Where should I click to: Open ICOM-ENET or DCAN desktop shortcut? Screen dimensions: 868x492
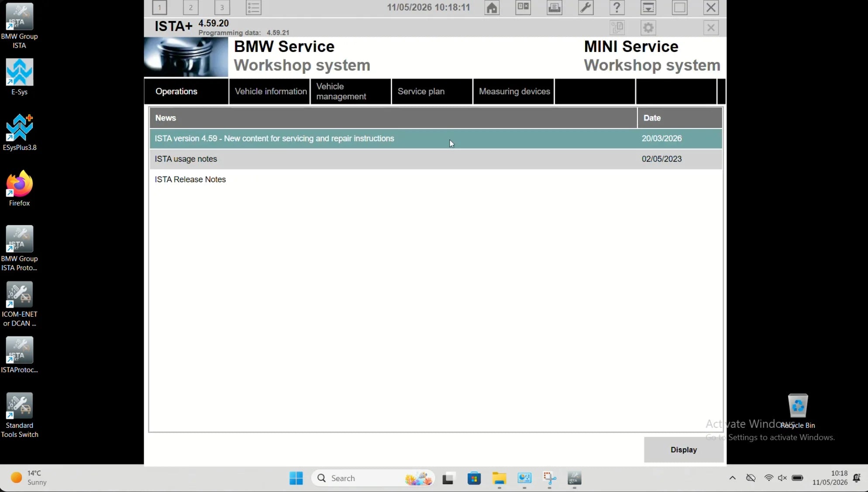pyautogui.click(x=19, y=304)
